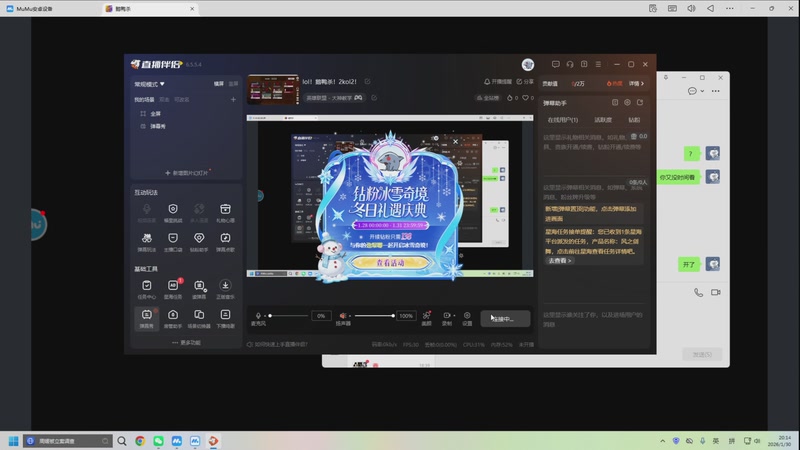Open the 房管助手 room manager tool

[173, 318]
